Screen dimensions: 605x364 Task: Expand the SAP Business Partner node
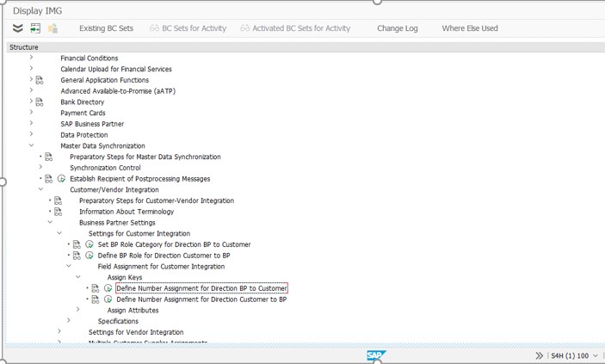pos(31,123)
